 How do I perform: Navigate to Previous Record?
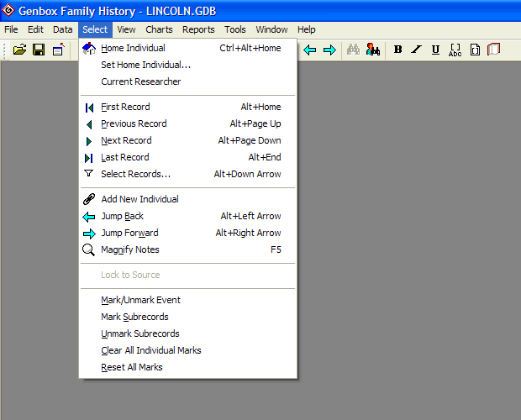pos(134,123)
